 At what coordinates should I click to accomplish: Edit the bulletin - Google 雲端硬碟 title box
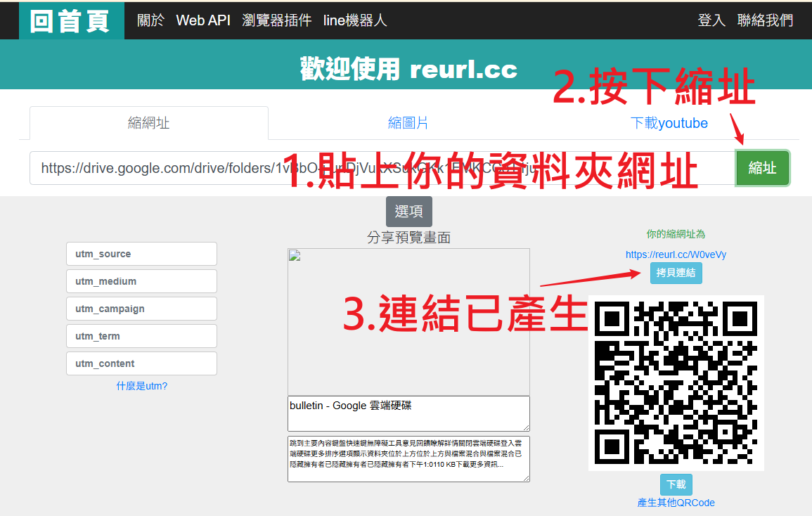coord(408,413)
